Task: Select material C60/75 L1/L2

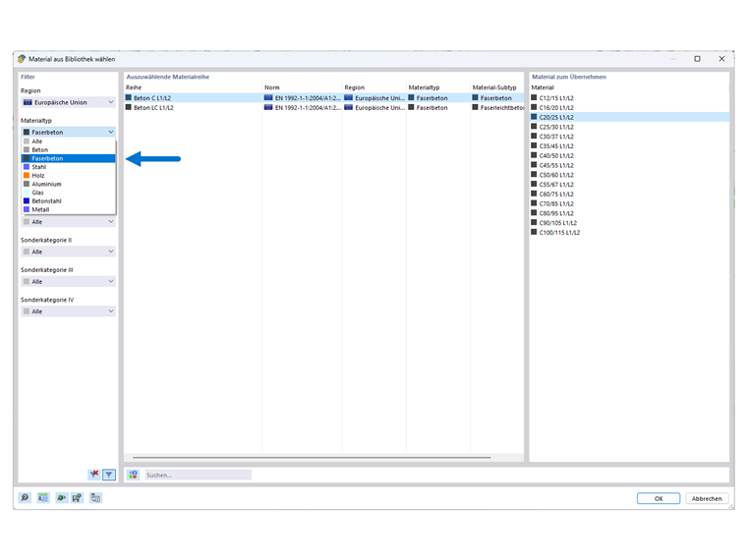Action: [x=629, y=194]
